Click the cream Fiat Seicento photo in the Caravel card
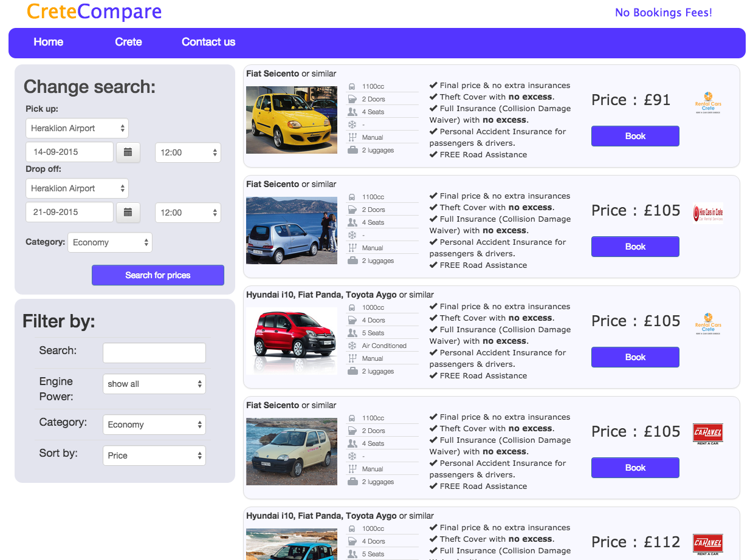The image size is (753, 560). (292, 451)
